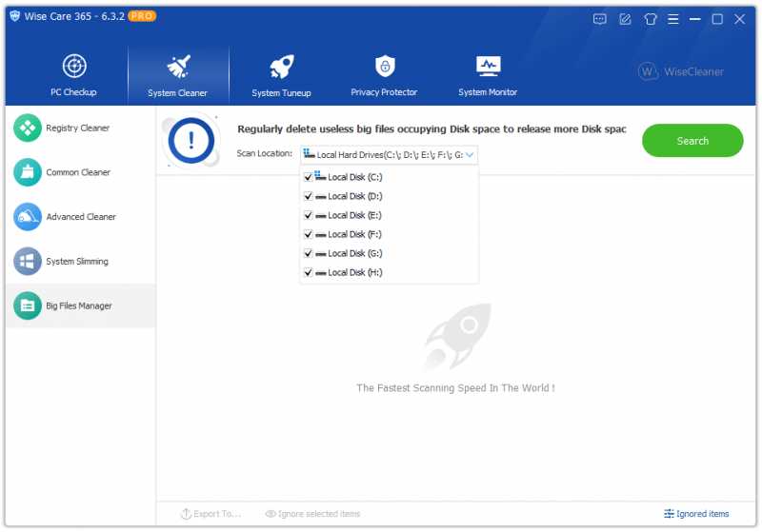Uncheck Local Disk (F:)
This screenshot has height=532, width=762.
308,234
